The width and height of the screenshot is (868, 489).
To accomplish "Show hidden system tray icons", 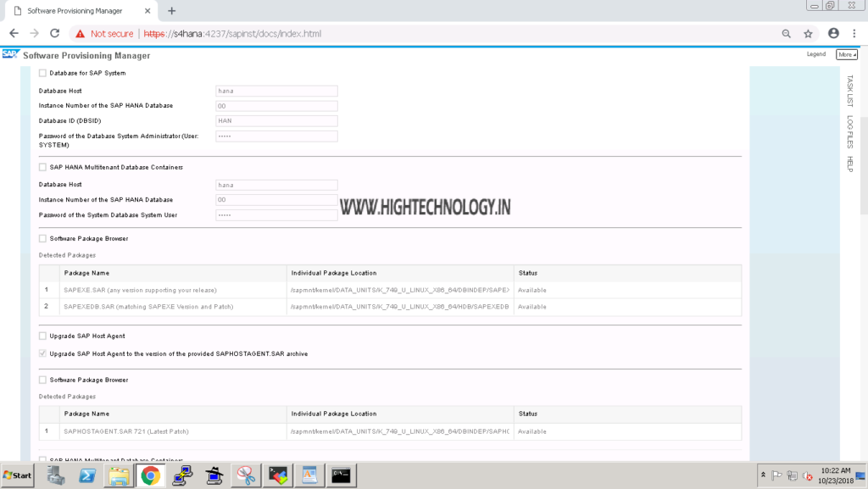I will (x=763, y=475).
